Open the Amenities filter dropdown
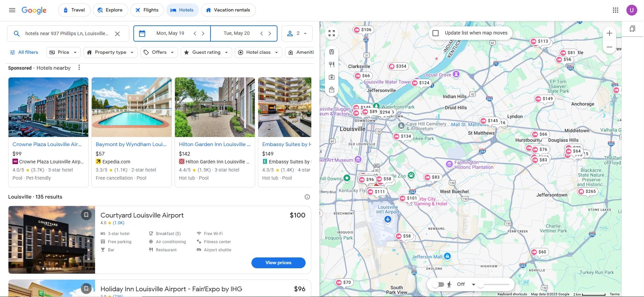This screenshot has width=644, height=297. 300,52
